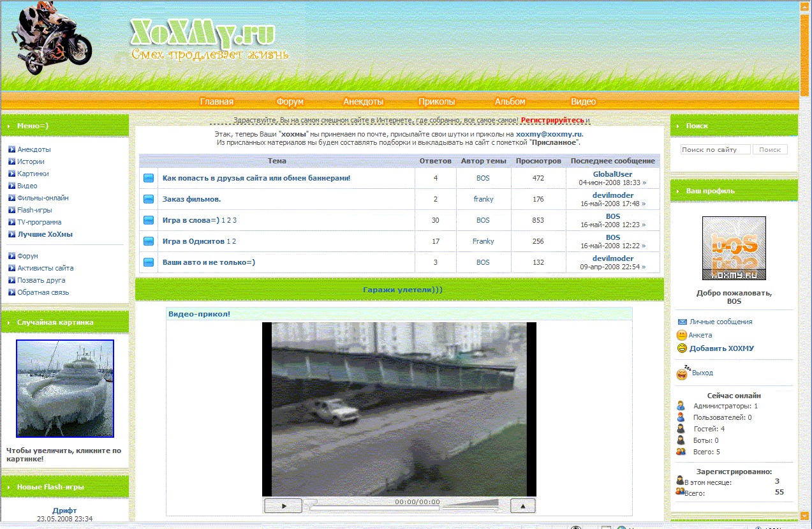Click the Поиск search button
The image size is (812, 529).
[771, 149]
